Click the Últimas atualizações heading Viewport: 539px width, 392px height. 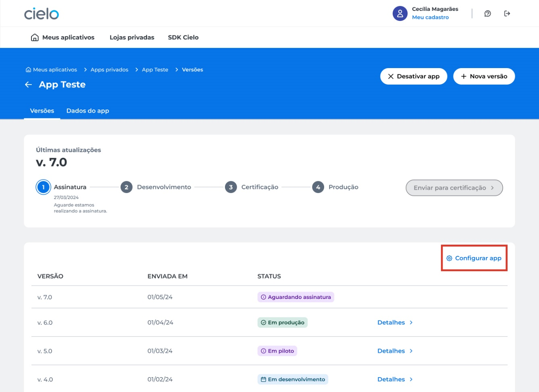[69, 150]
